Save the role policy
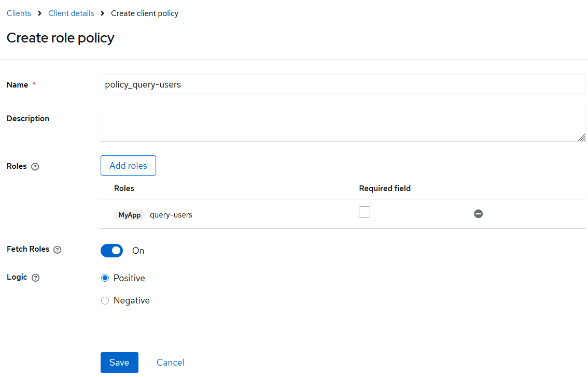Image resolution: width=588 pixels, height=377 pixels. [x=119, y=363]
